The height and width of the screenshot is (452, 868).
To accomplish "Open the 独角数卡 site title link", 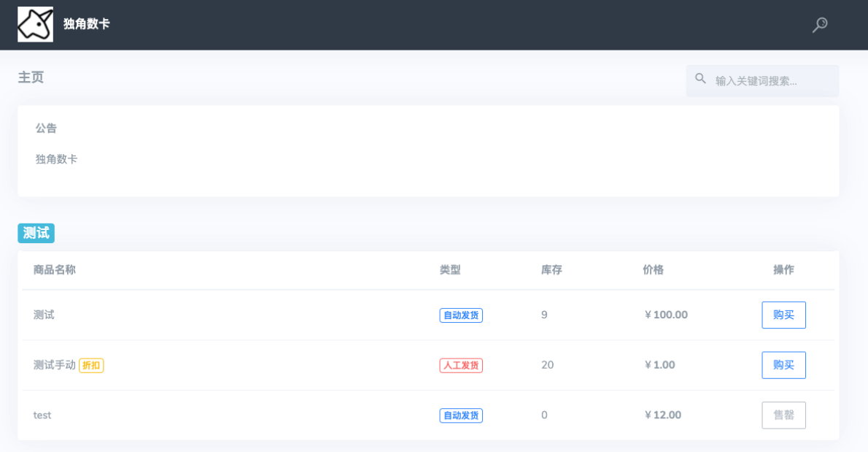I will pos(86,24).
